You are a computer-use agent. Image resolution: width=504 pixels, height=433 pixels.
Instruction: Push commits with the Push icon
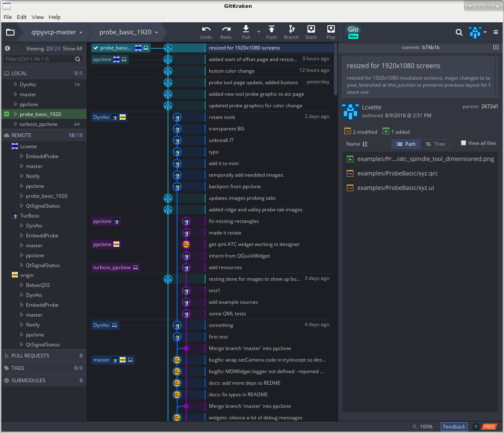[x=271, y=28]
